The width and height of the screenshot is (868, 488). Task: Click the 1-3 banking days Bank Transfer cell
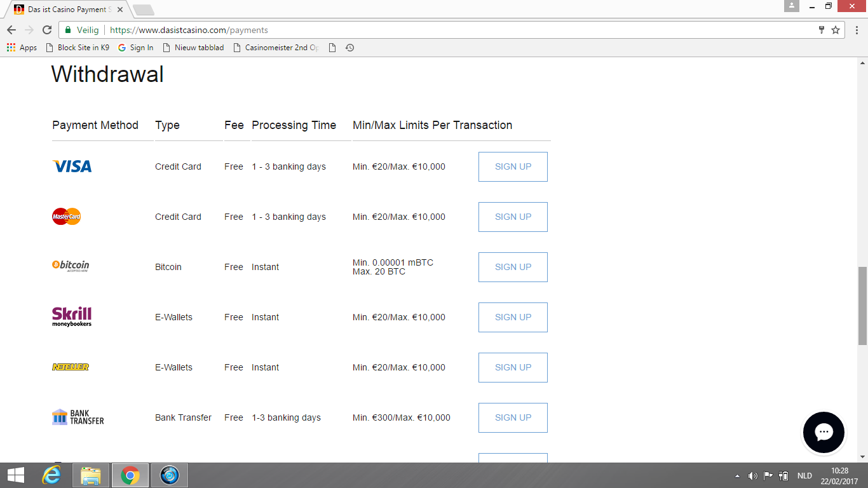coord(286,417)
